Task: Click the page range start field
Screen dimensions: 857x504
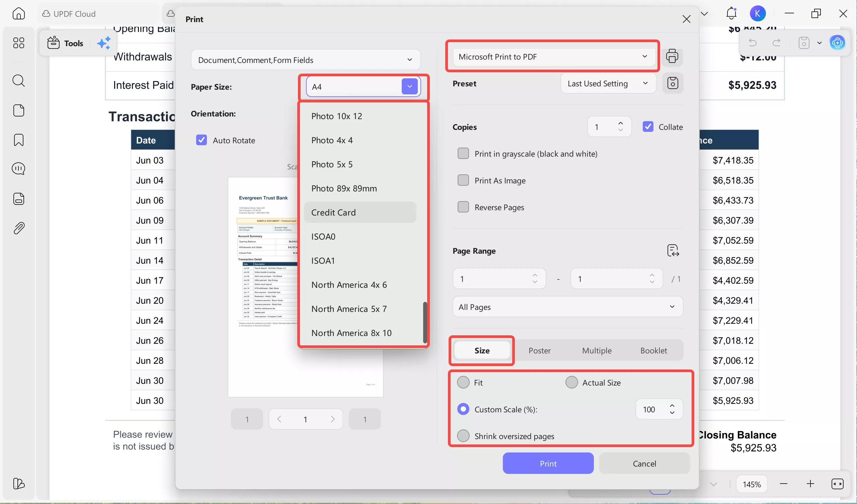Action: point(499,278)
